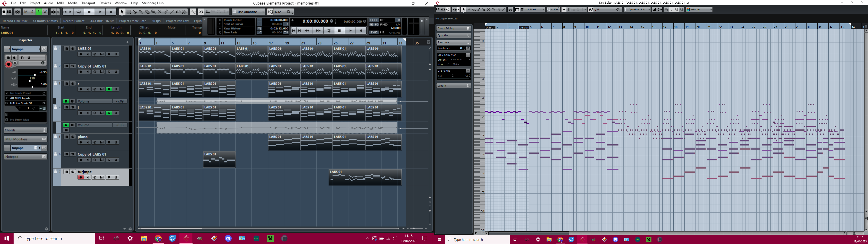The height and width of the screenshot is (244, 868).
Task: Choose the Erase tool in project window toolbar
Action: pos(147,12)
